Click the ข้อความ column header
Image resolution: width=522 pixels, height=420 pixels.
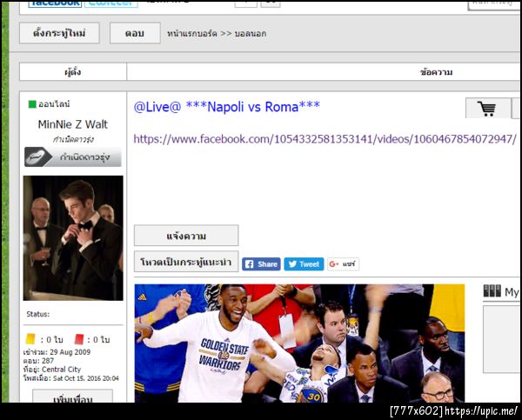(436, 72)
